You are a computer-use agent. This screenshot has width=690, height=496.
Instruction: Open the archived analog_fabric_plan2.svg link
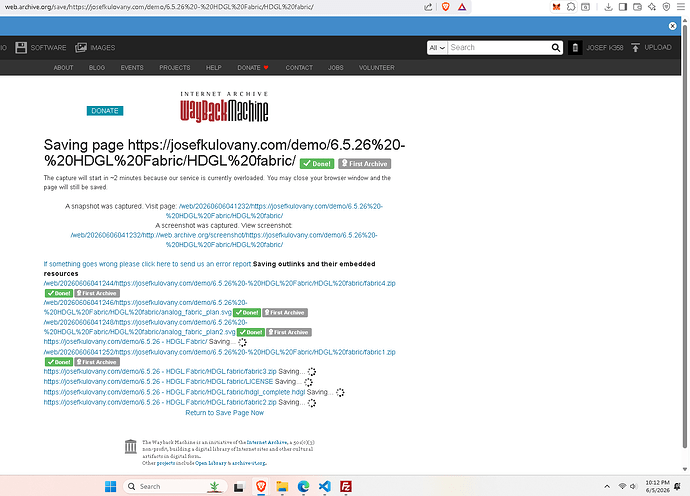coord(145,327)
